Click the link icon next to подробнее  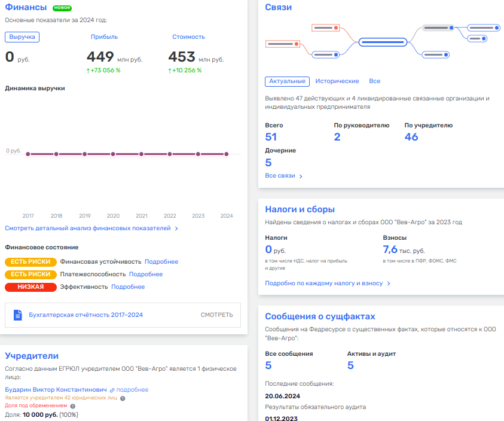[112, 390]
